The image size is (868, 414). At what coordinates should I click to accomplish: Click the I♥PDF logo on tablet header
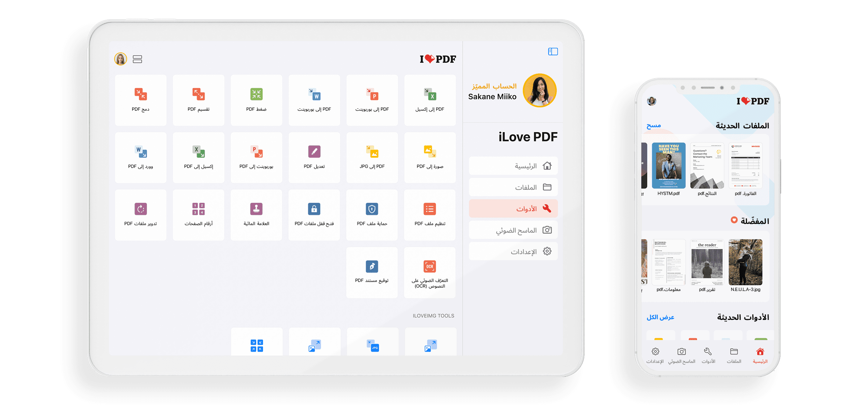pyautogui.click(x=438, y=59)
